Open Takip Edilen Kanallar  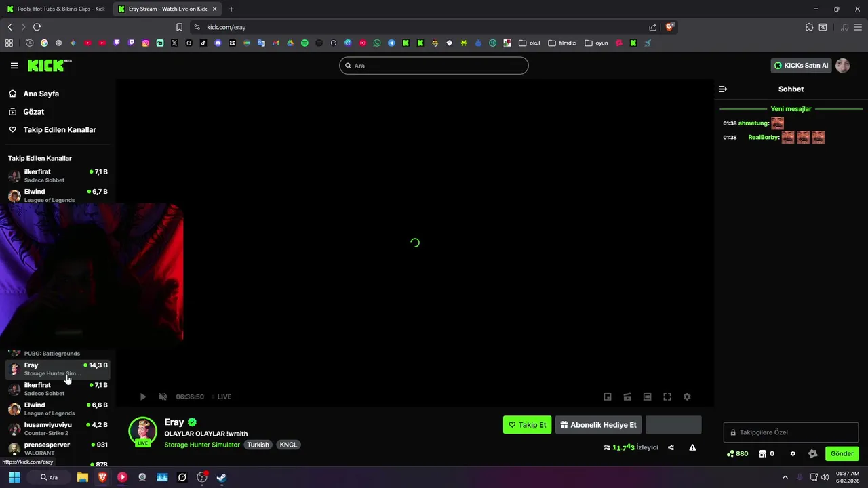60,129
